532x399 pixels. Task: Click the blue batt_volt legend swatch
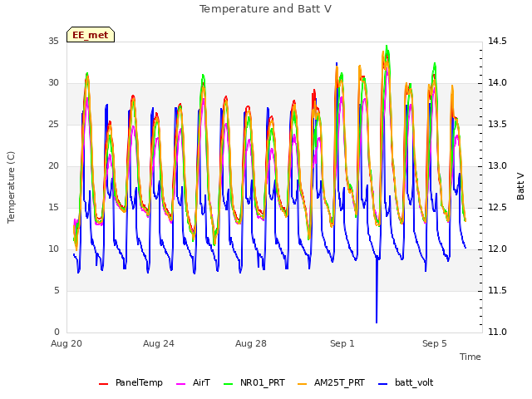pyautogui.click(x=382, y=384)
